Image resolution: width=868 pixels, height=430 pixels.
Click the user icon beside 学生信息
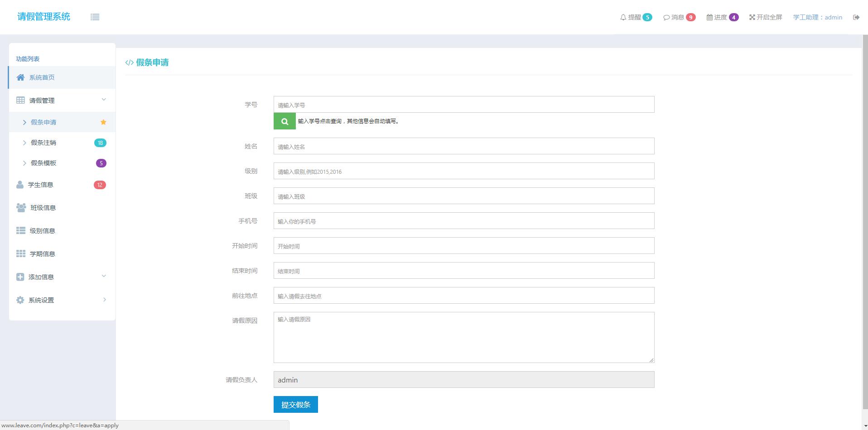click(20, 185)
